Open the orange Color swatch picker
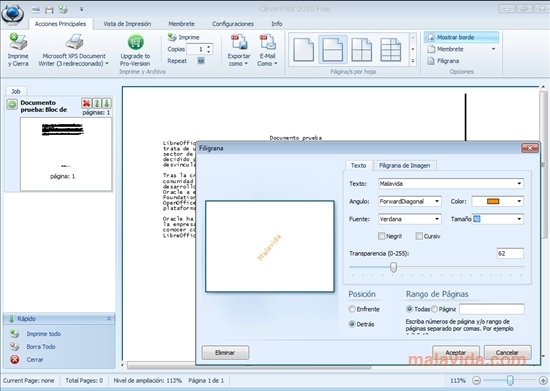This screenshot has width=550, height=391. 497,201
